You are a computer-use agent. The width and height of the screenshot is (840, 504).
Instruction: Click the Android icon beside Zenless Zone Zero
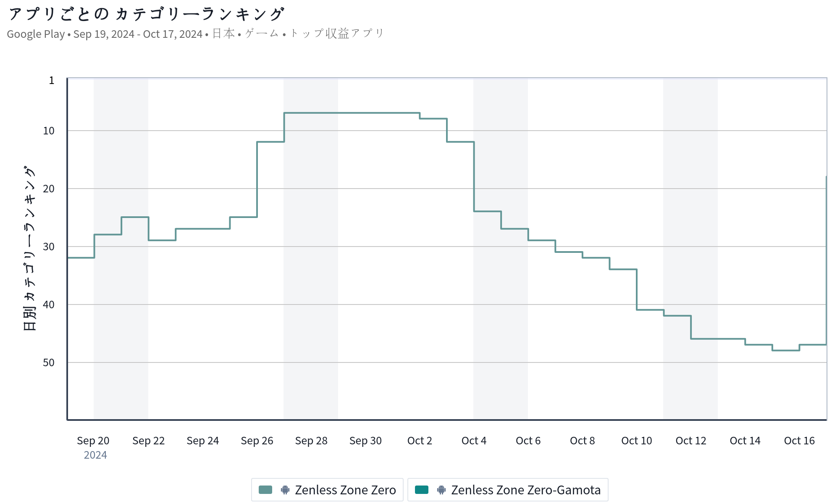tap(285, 490)
